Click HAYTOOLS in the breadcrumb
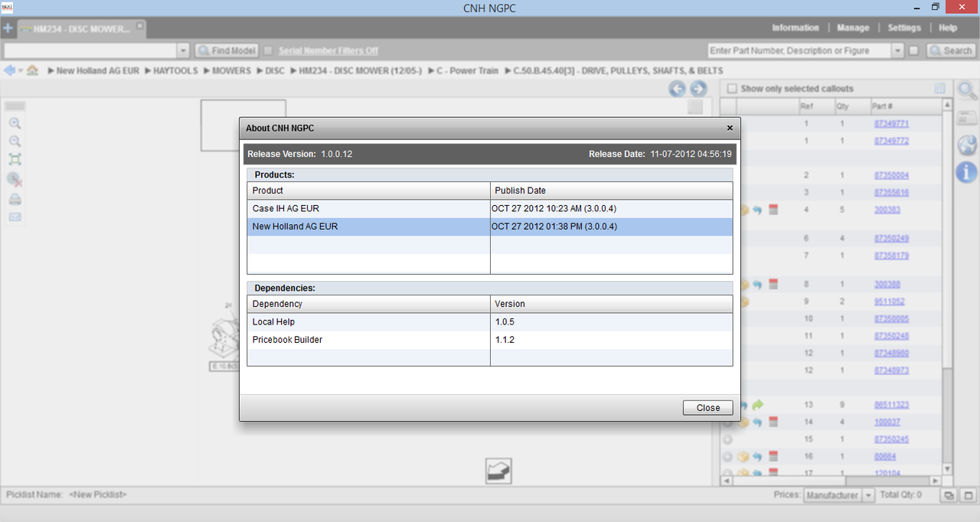Image resolution: width=980 pixels, height=522 pixels. (x=175, y=70)
